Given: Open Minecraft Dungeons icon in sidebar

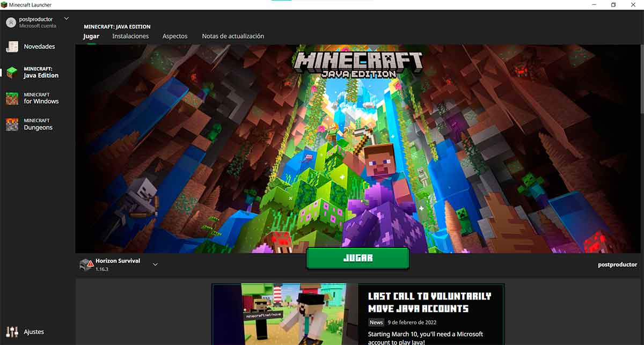Looking at the screenshot, I should coord(12,124).
